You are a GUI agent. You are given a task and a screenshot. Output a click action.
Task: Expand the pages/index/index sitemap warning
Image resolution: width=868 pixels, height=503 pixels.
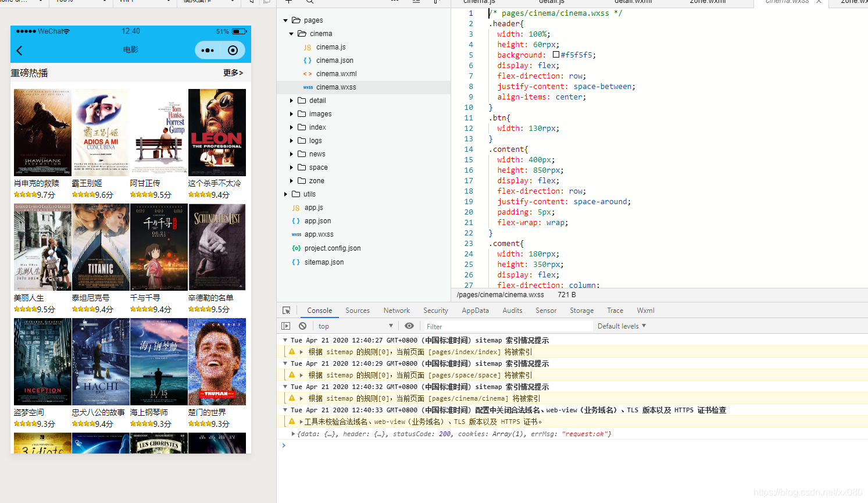(x=301, y=352)
